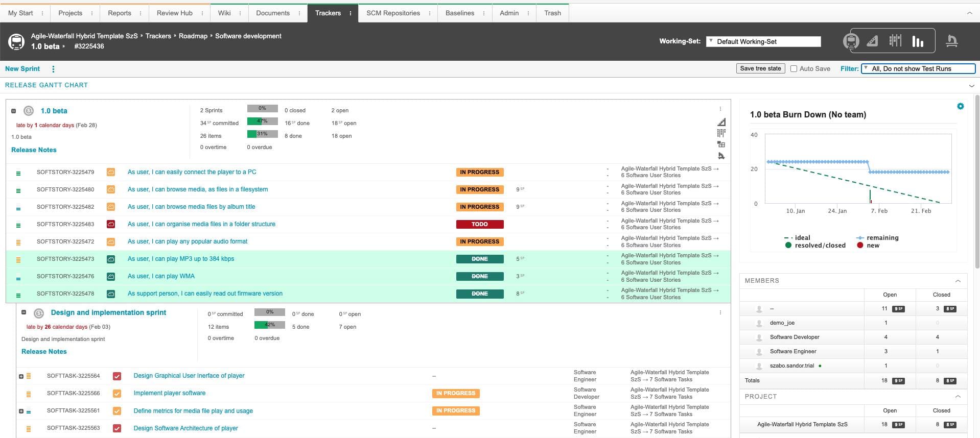Click the green story icon of SOFTSTORY-3225473

pos(111,259)
